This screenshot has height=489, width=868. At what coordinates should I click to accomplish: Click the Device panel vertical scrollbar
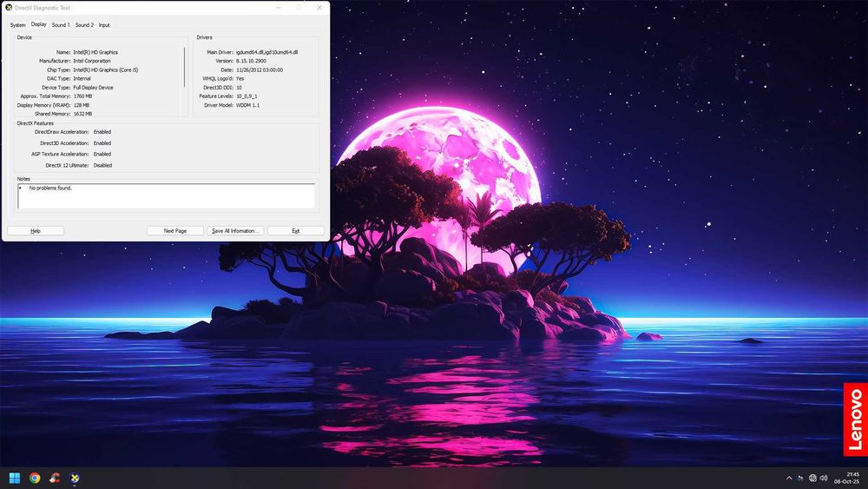(184, 67)
